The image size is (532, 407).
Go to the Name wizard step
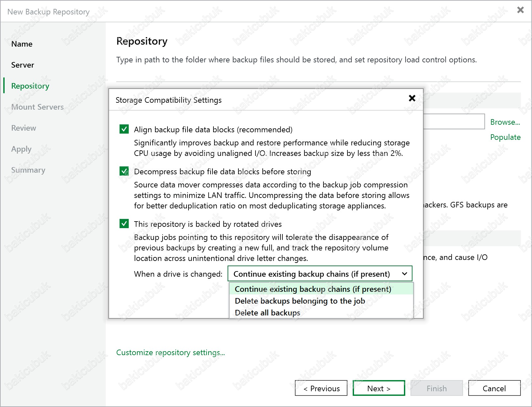(22, 44)
